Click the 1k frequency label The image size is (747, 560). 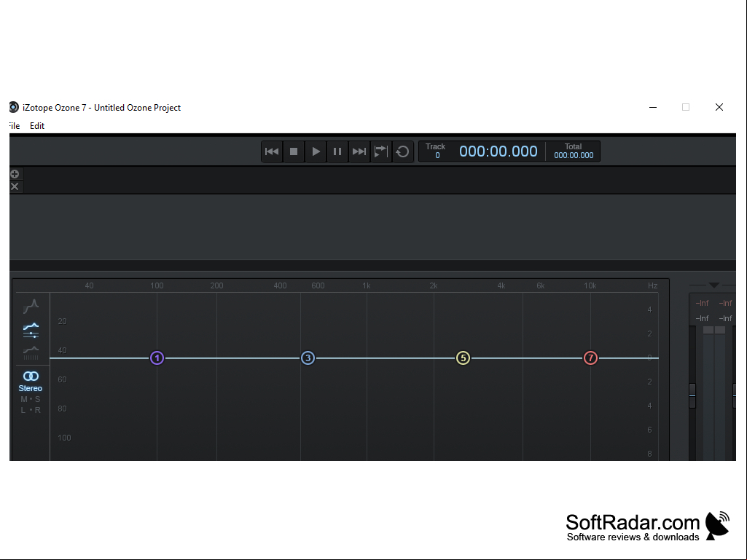pos(367,285)
